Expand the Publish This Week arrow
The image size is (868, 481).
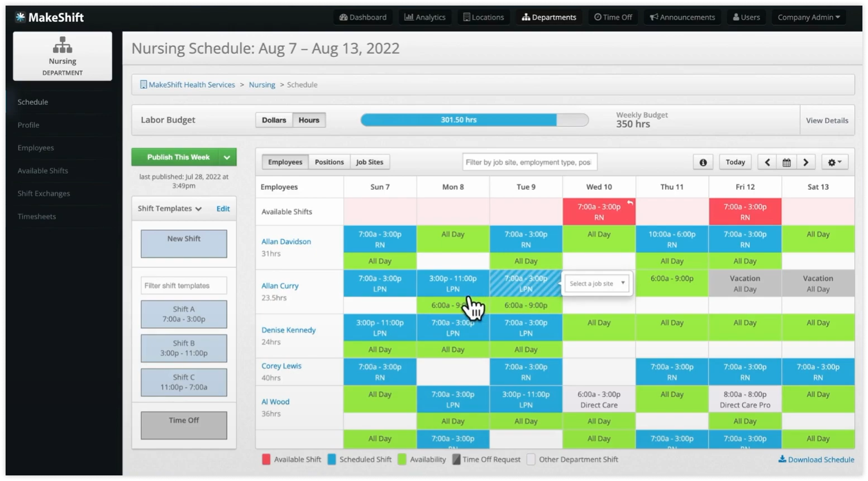(x=227, y=157)
